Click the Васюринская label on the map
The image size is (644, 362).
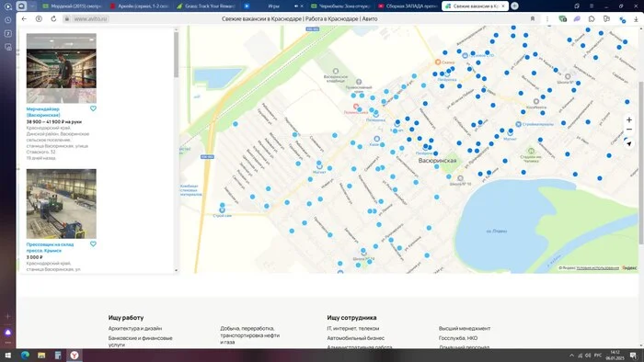pyautogui.click(x=437, y=161)
